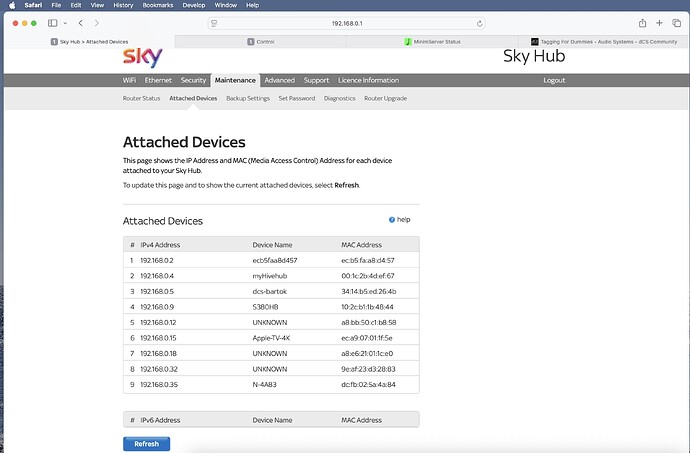This screenshot has width=690, height=453.
Task: Switch to the Control tab
Action: tap(261, 42)
